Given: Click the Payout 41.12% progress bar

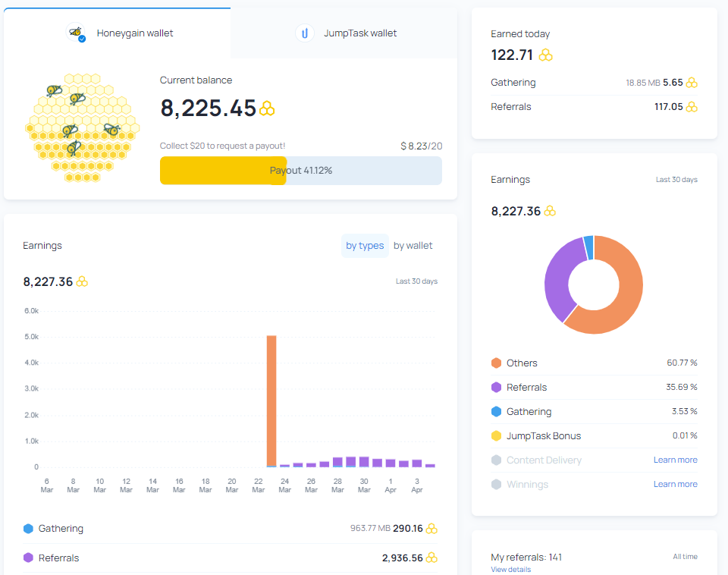Looking at the screenshot, I should point(300,171).
